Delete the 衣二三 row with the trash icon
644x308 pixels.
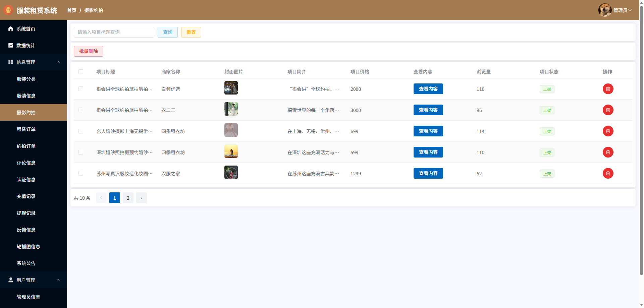[x=608, y=110]
